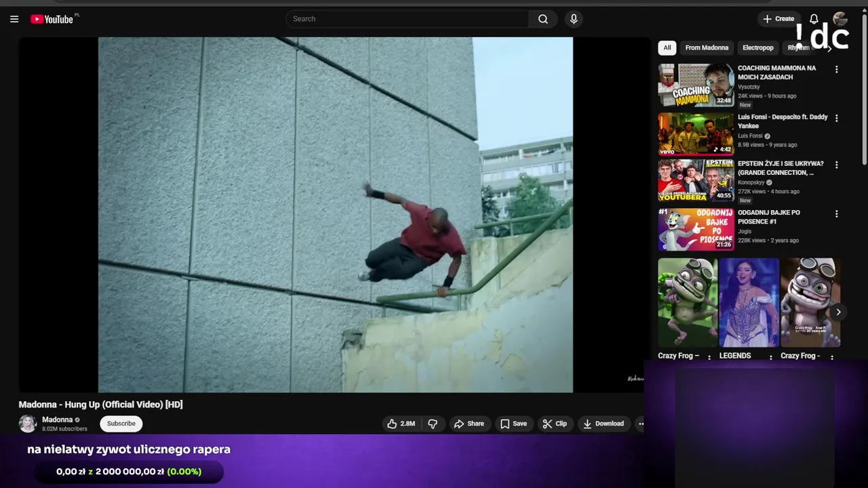Open the Madonna channel name link

pos(58,420)
